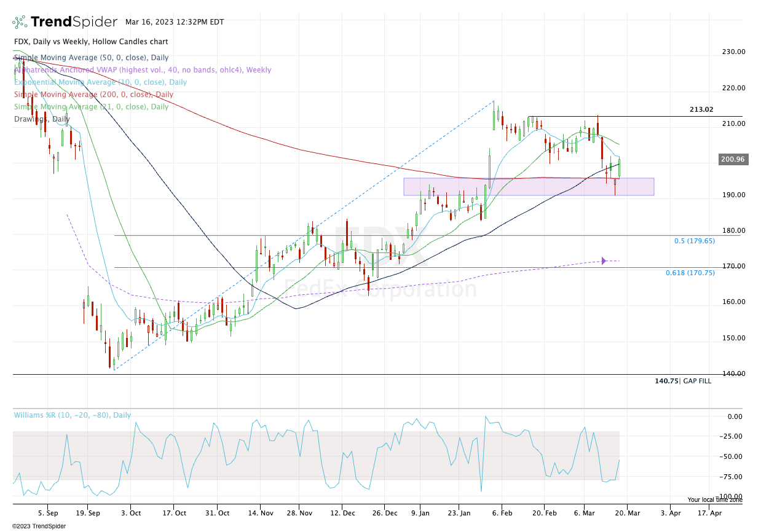Select the Simple Moving Average 21 legend
This screenshot has height=532, width=761.
coord(91,107)
